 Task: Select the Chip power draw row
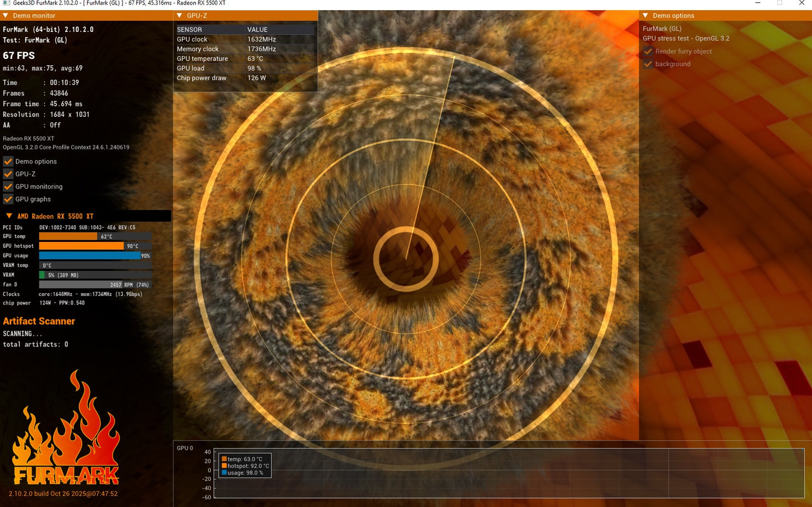click(246, 78)
